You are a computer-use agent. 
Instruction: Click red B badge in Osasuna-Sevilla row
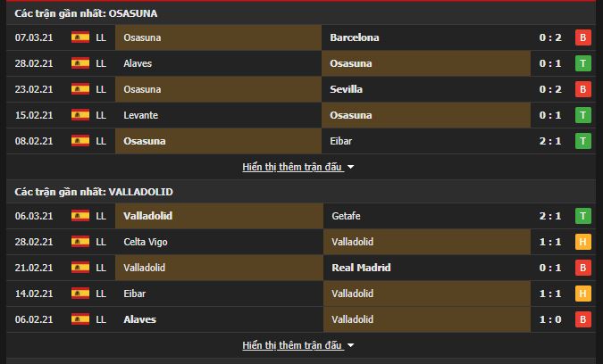583,89
